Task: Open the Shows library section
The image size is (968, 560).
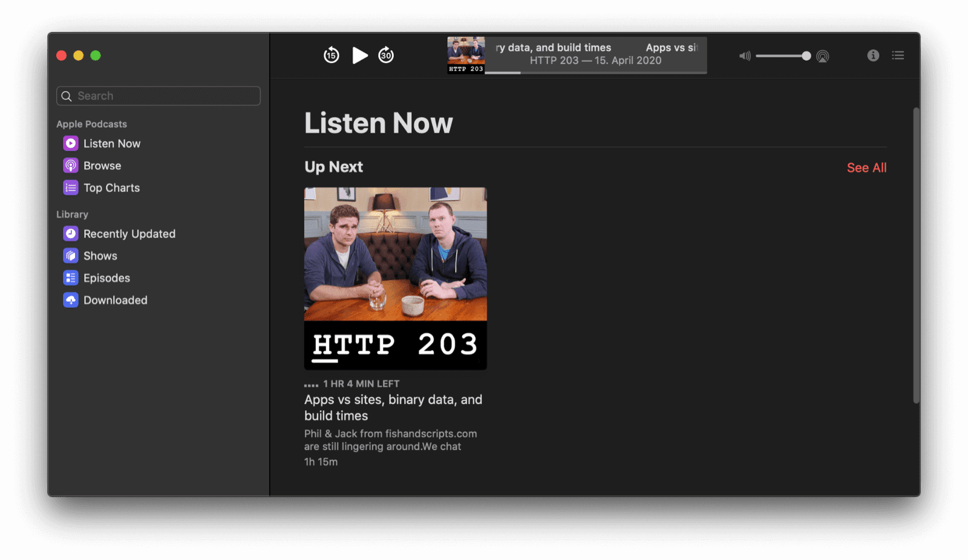Action: pyautogui.click(x=100, y=255)
